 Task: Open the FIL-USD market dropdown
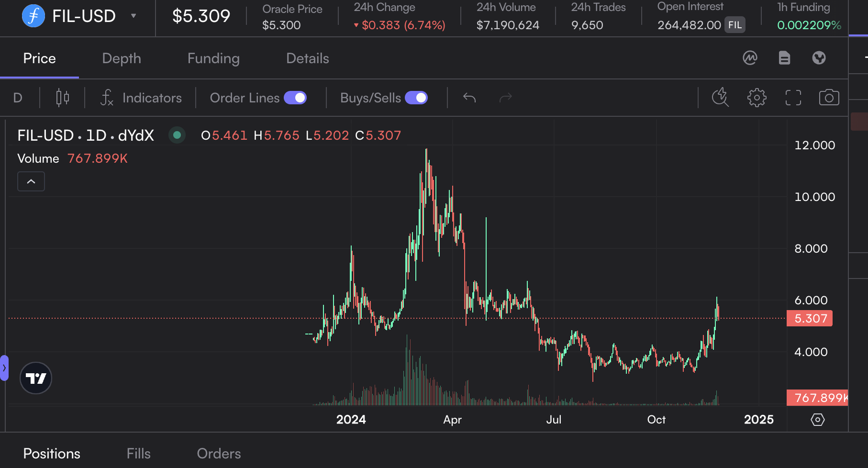tap(134, 16)
